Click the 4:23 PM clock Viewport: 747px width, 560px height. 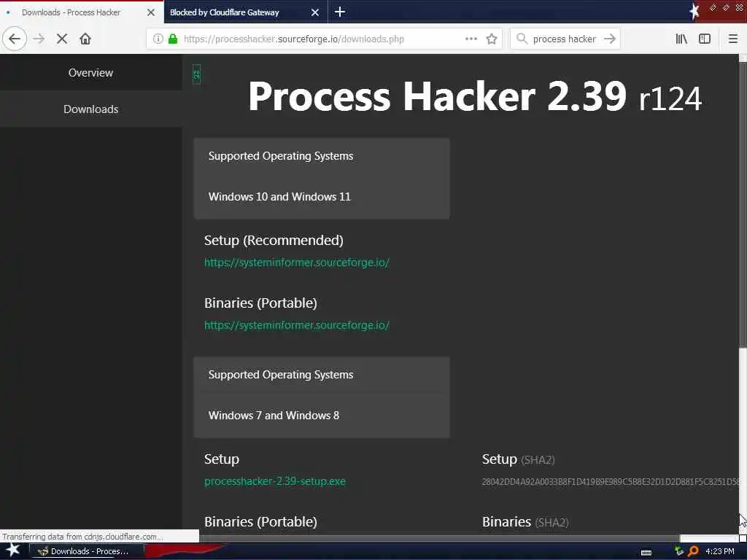720,551
